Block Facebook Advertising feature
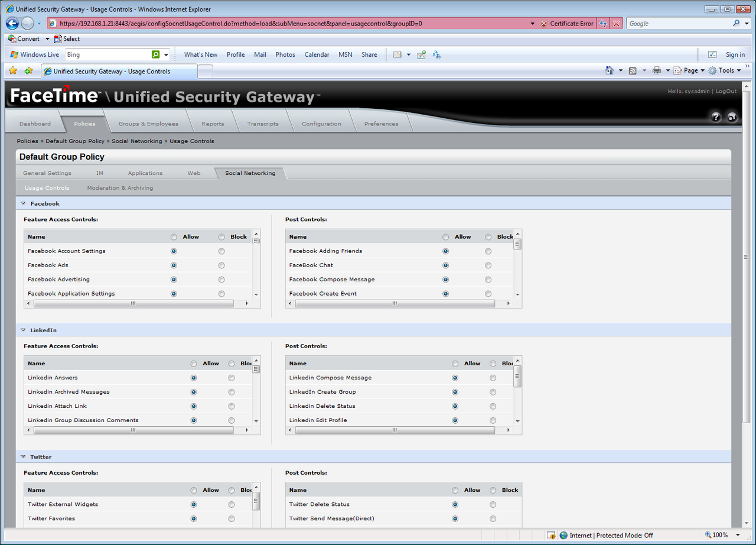Viewport: 756px width, 545px height. click(x=221, y=280)
